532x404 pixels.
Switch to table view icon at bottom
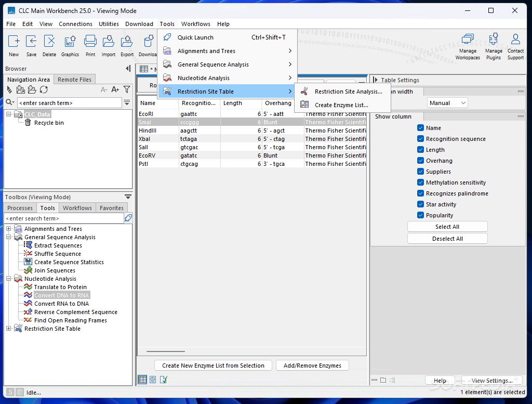pos(142,380)
